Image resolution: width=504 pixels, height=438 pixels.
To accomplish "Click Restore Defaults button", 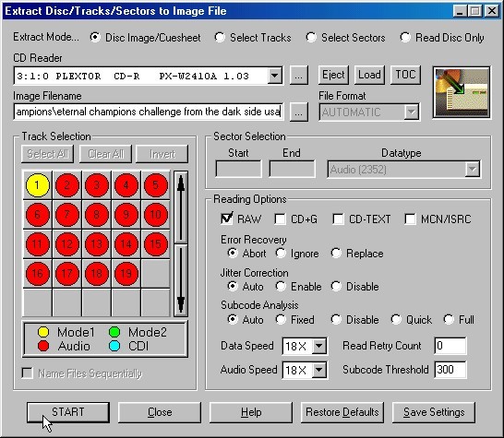I will [x=342, y=412].
